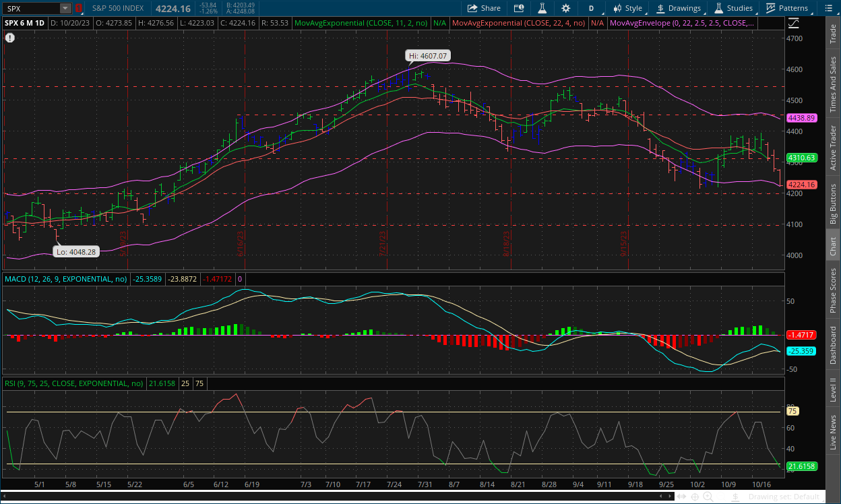Click the 4224.16 red price axis tag

801,185
